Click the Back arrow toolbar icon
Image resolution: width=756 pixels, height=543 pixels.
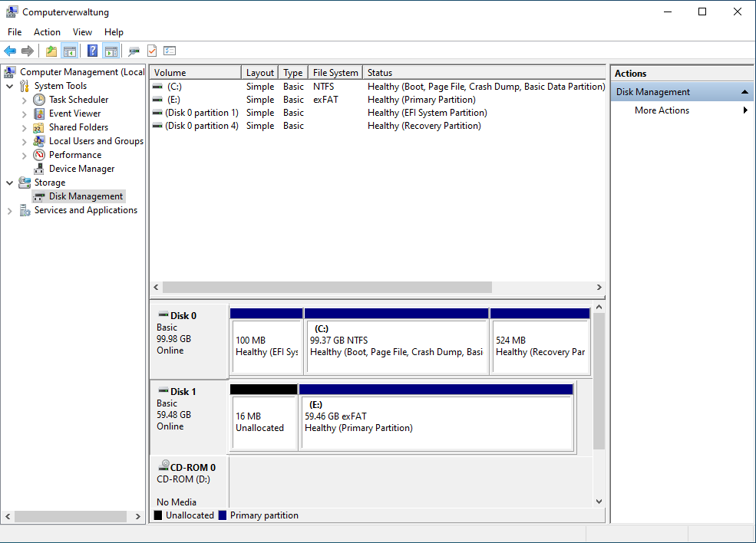point(10,51)
